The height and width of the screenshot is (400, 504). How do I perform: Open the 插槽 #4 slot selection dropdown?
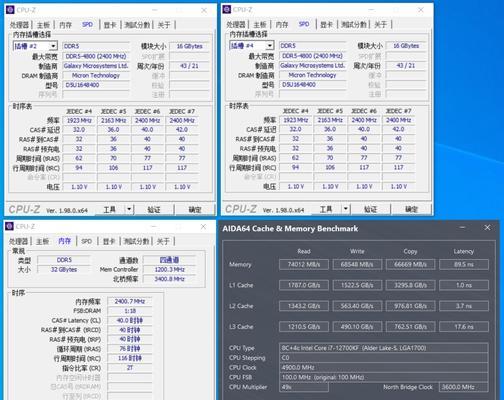270,46
